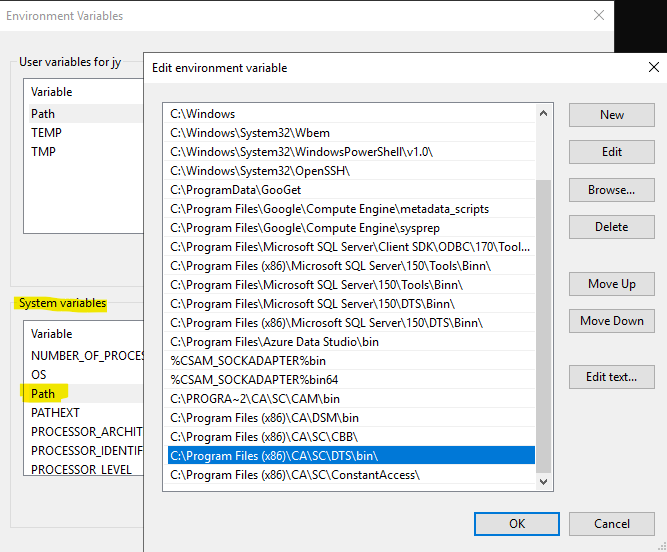Image resolution: width=667 pixels, height=552 pixels.
Task: Click the Edit button
Action: point(611,152)
